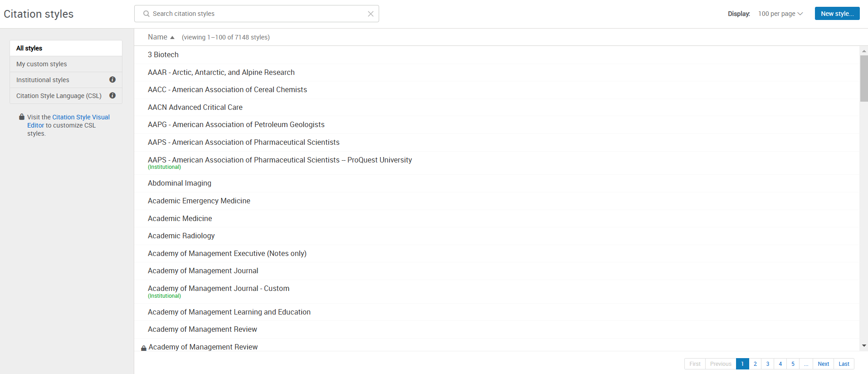Click the Next page button
Image resolution: width=868 pixels, height=374 pixels.
click(824, 364)
